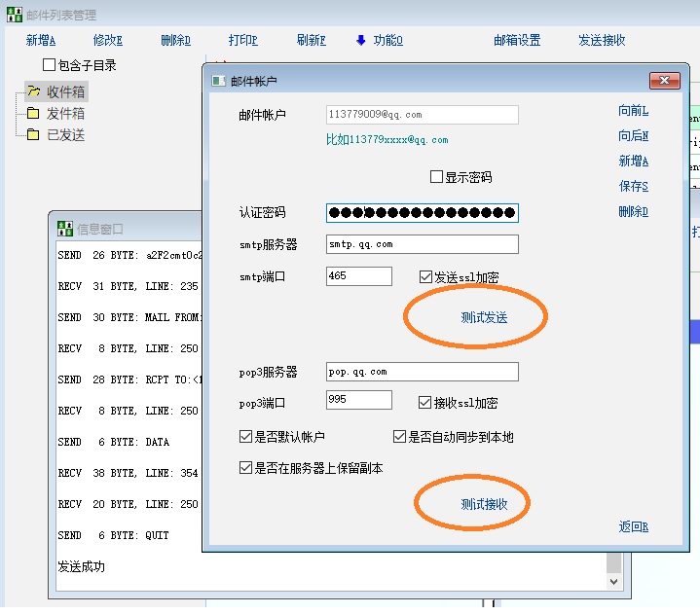Click the blue down arrow beside 功能
The height and width of the screenshot is (614, 700).
coord(361,41)
